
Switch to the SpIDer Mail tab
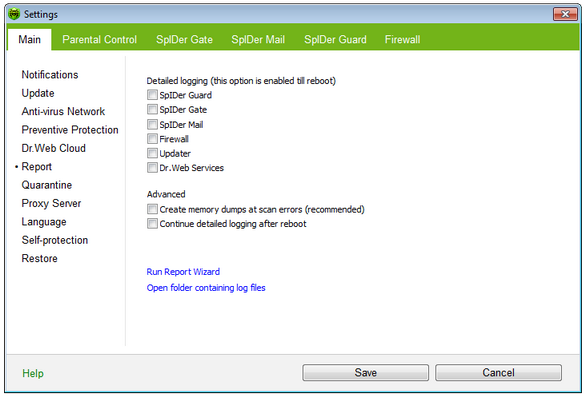click(x=258, y=40)
